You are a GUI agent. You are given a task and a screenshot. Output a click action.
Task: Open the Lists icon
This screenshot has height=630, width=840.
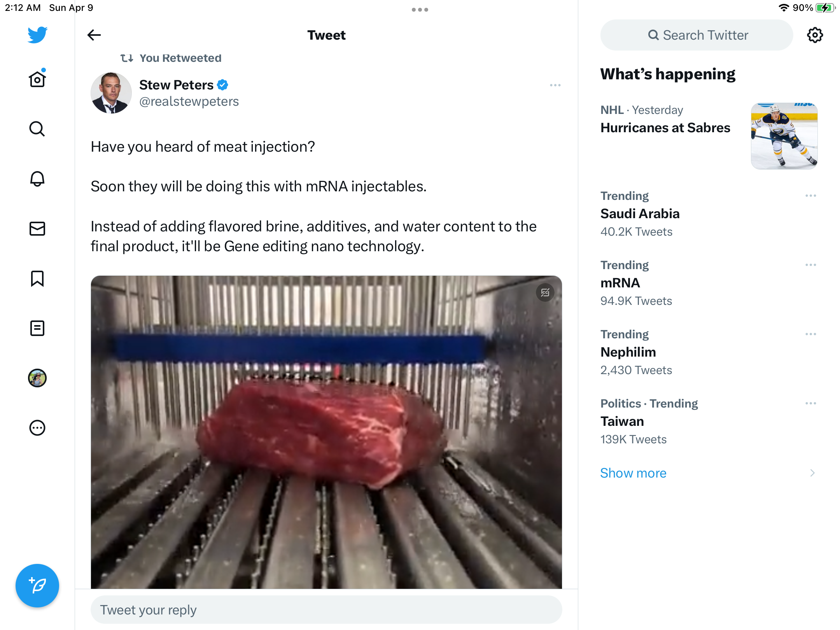(x=37, y=328)
